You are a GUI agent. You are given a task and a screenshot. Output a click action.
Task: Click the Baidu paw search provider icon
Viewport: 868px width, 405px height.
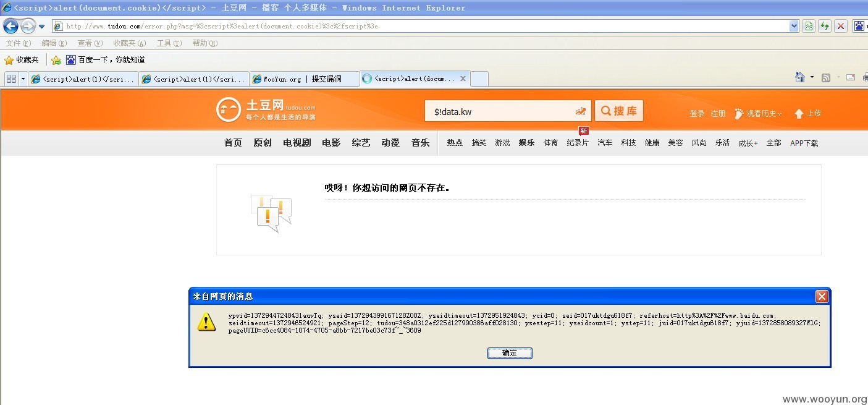860,26
